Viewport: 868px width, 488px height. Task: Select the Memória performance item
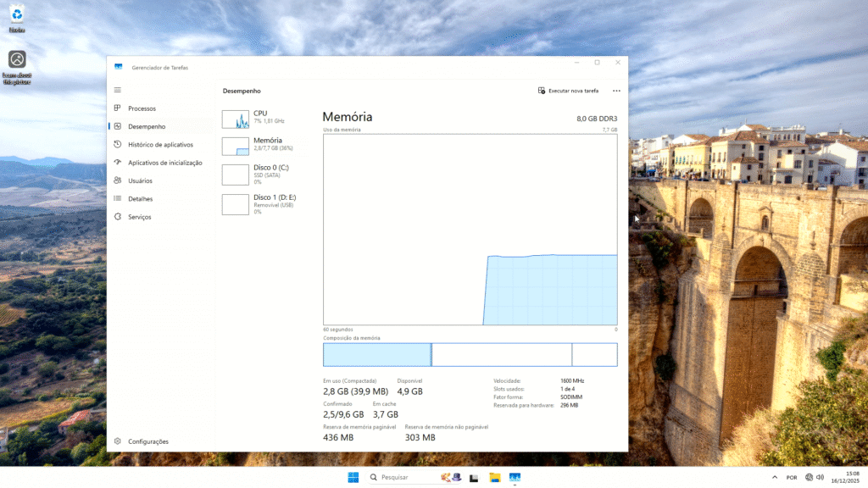point(263,145)
